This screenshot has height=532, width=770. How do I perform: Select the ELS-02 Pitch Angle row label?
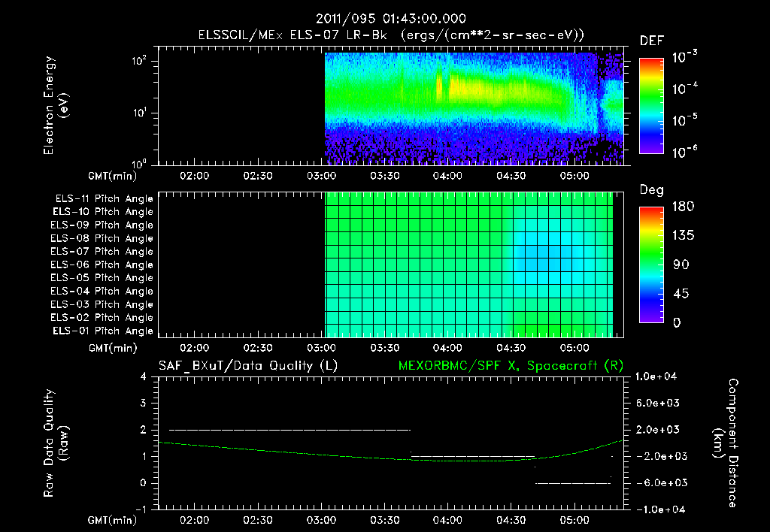click(x=102, y=318)
